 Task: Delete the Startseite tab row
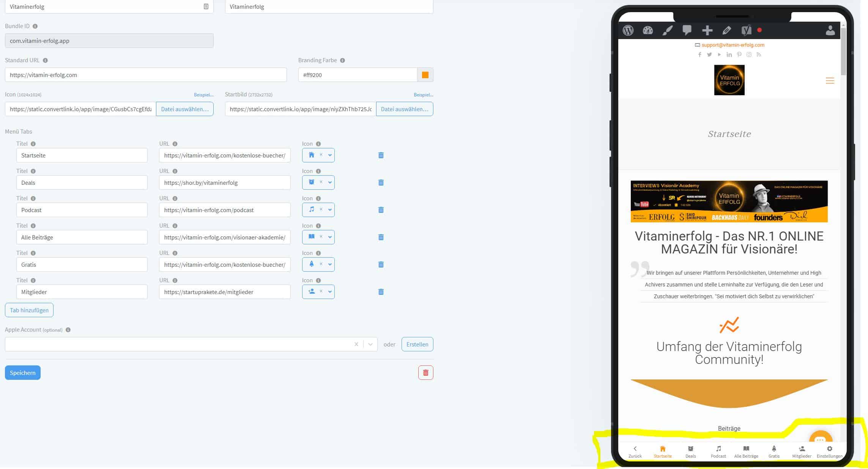[381, 155]
